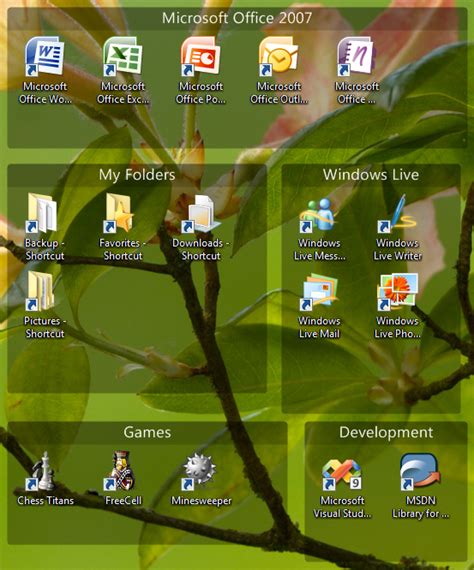Click the 'Windows Live Mail' label text
The width and height of the screenshot is (474, 570).
click(319, 327)
